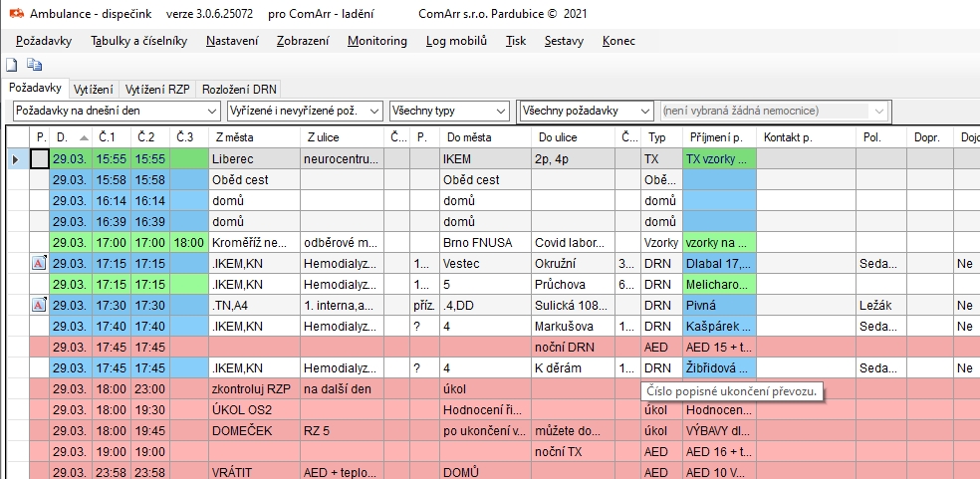Click the sort arrow in the D. column header
980x479 pixels.
(x=83, y=136)
